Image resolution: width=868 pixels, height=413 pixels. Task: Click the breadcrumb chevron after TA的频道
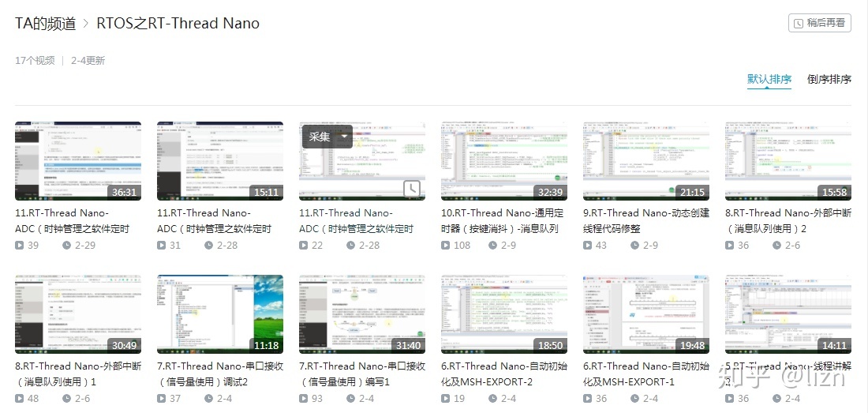tap(86, 24)
